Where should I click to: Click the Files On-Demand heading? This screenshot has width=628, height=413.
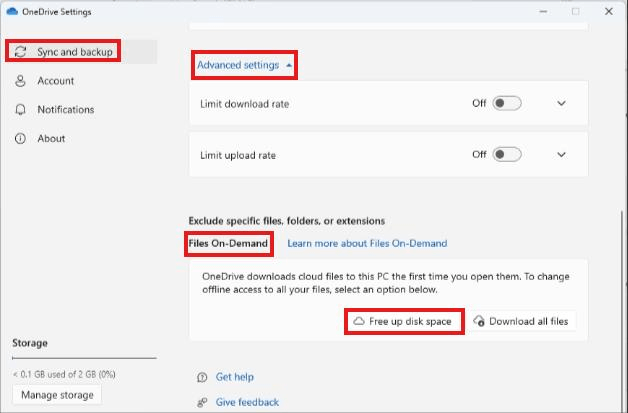coord(228,244)
